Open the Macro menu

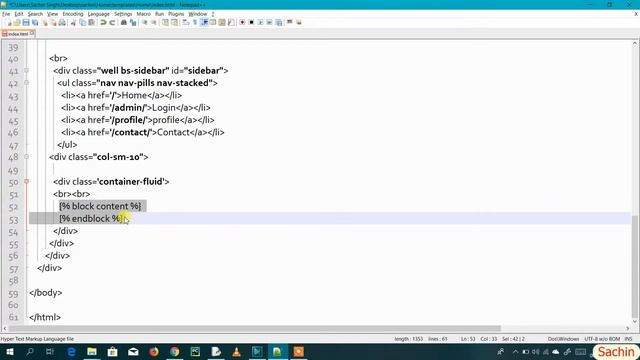coord(143,14)
